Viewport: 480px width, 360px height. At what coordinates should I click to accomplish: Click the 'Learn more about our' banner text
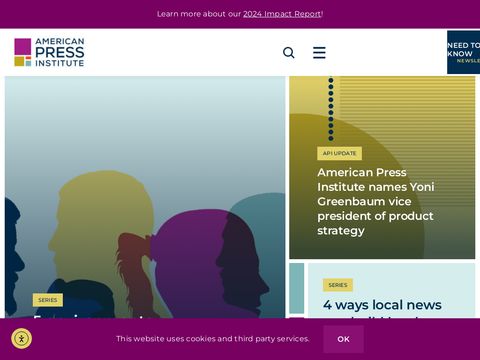click(x=199, y=14)
